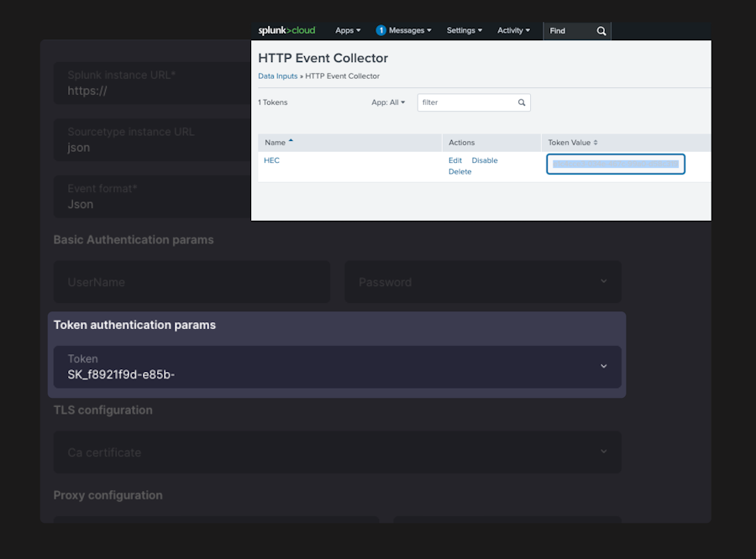This screenshot has width=756, height=559.
Task: Follow the Data Inputs breadcrumb link
Action: [278, 76]
